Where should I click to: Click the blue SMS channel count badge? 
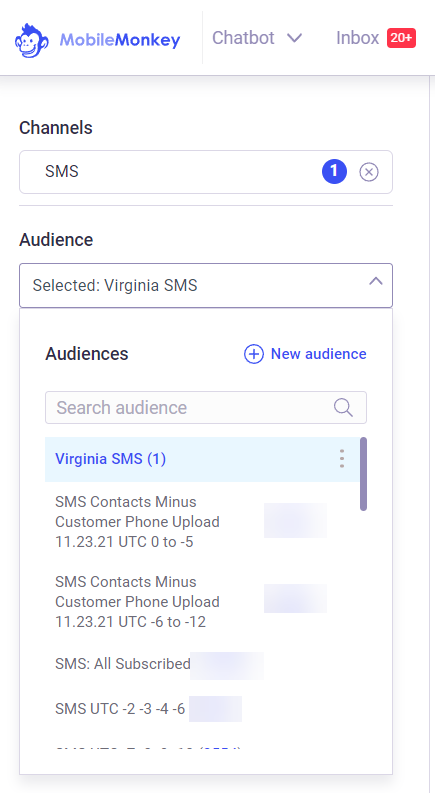coord(334,172)
